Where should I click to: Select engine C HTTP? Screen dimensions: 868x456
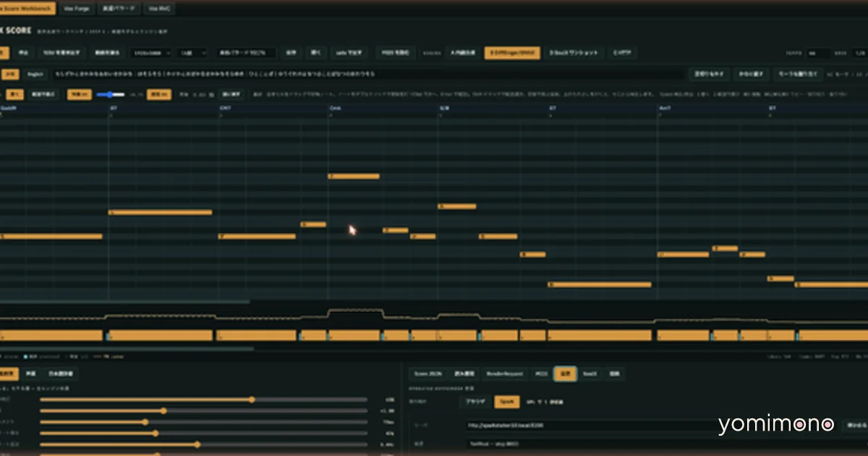pyautogui.click(x=622, y=53)
